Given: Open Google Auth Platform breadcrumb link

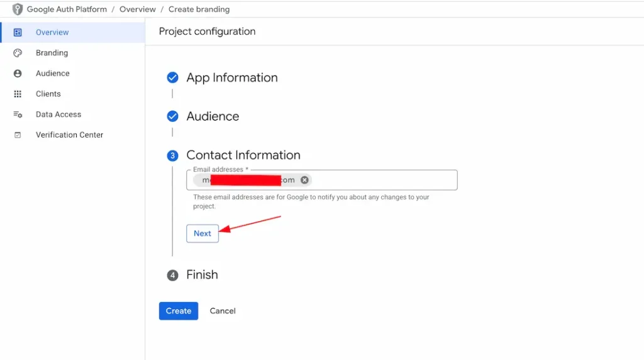Looking at the screenshot, I should coord(67,9).
